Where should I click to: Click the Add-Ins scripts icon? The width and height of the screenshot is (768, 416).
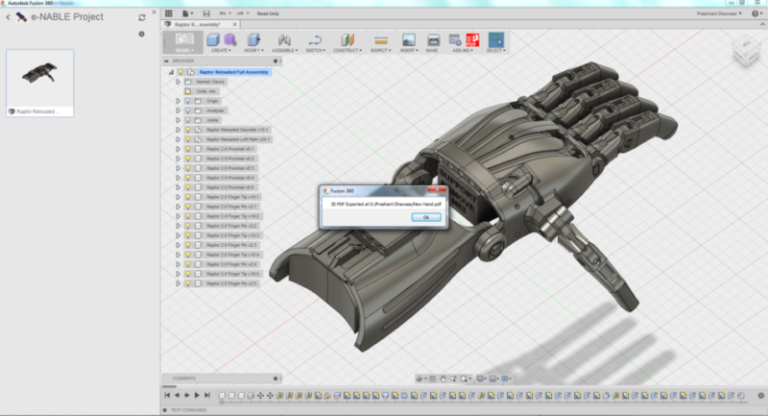tap(455, 40)
